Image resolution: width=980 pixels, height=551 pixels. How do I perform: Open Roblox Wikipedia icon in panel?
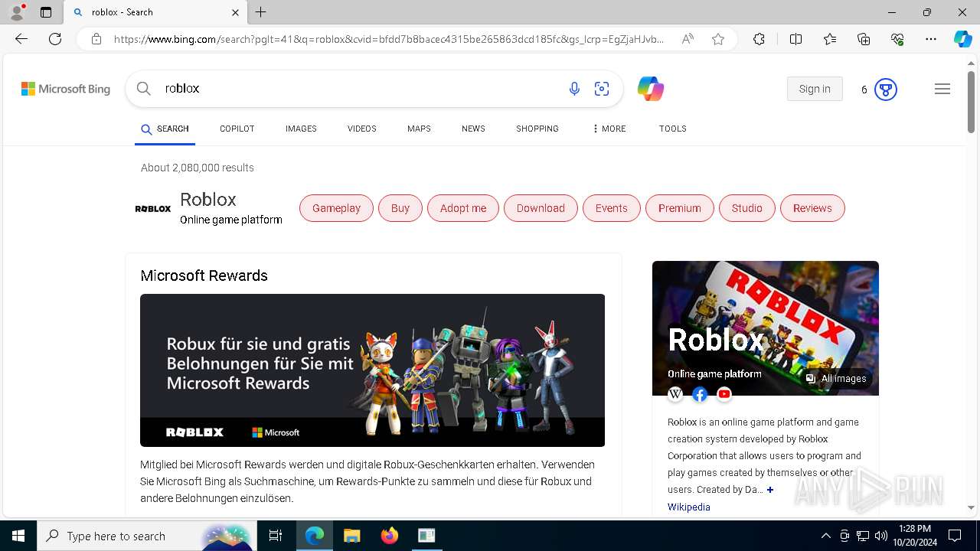(x=675, y=394)
